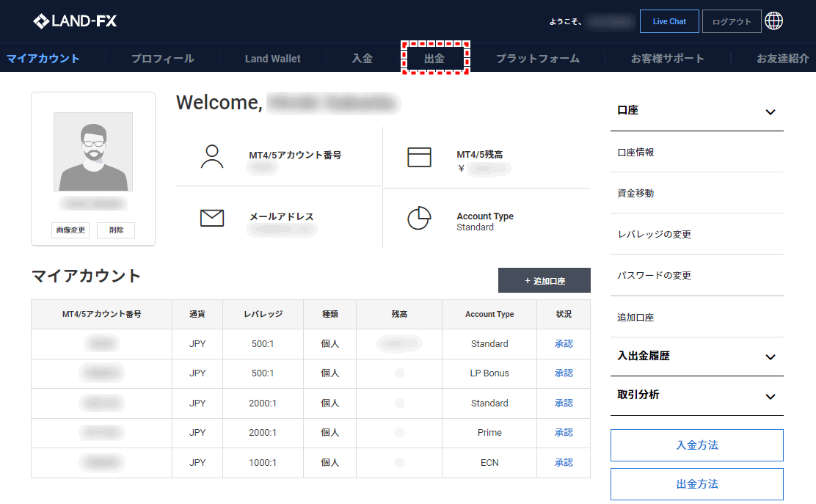This screenshot has height=504, width=816.
Task: Click 承認 in the ECN row
Action: [564, 462]
